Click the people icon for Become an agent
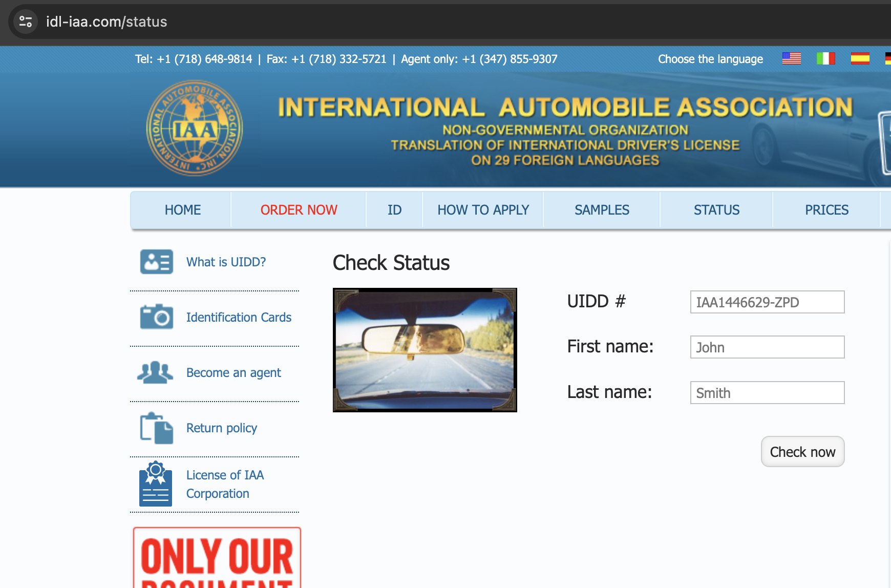 coord(155,372)
